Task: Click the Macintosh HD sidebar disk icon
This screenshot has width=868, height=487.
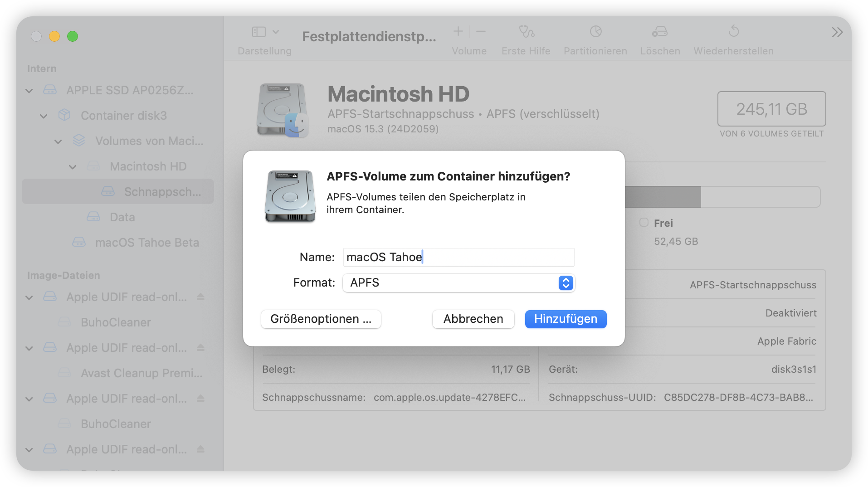Action: 93,166
